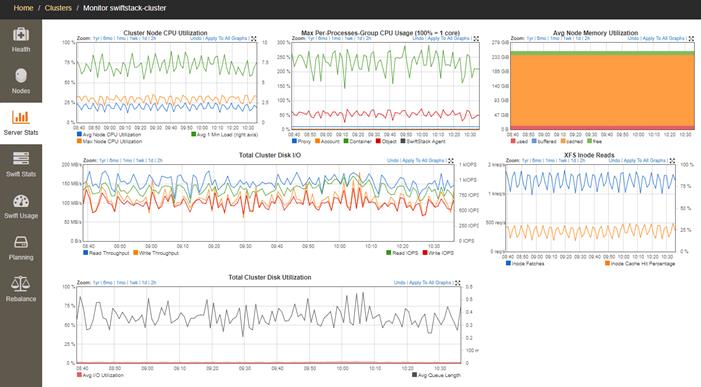
Task: Click the orange cached memory legend swatch
Action: [x=563, y=141]
